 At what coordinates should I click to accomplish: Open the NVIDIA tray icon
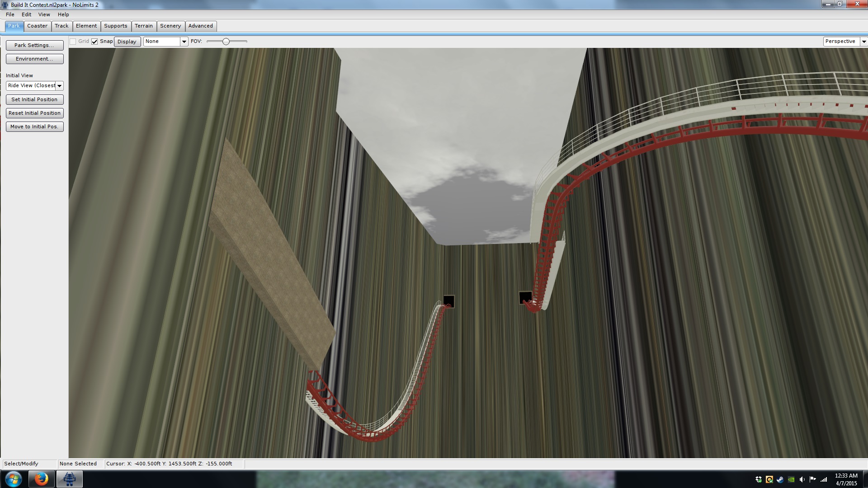791,479
